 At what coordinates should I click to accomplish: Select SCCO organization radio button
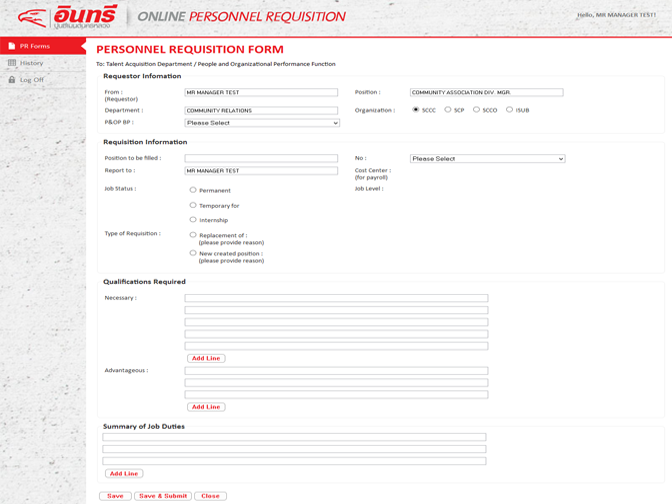[x=476, y=110]
